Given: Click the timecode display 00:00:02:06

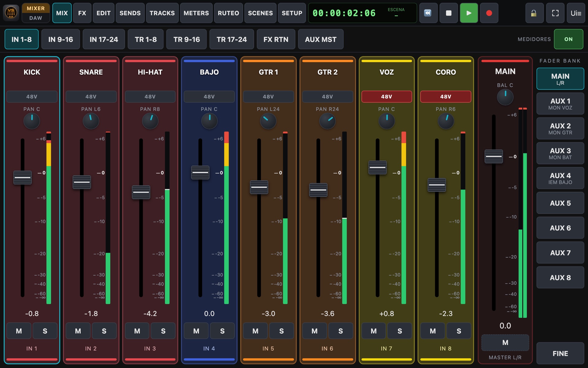Looking at the screenshot, I should [x=344, y=13].
